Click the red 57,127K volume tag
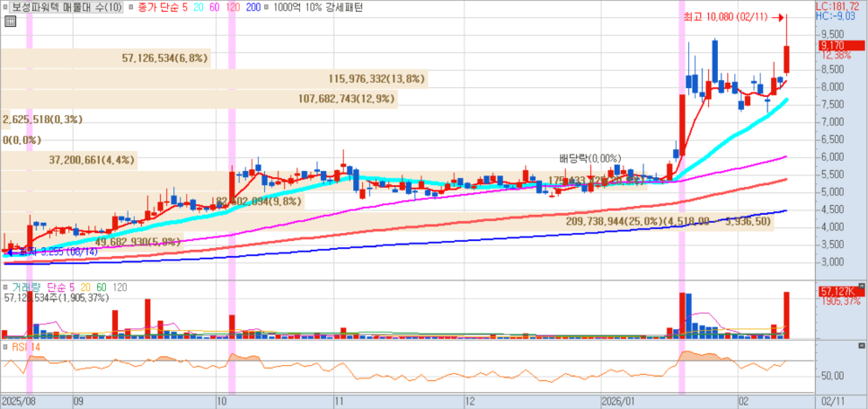 [x=842, y=291]
